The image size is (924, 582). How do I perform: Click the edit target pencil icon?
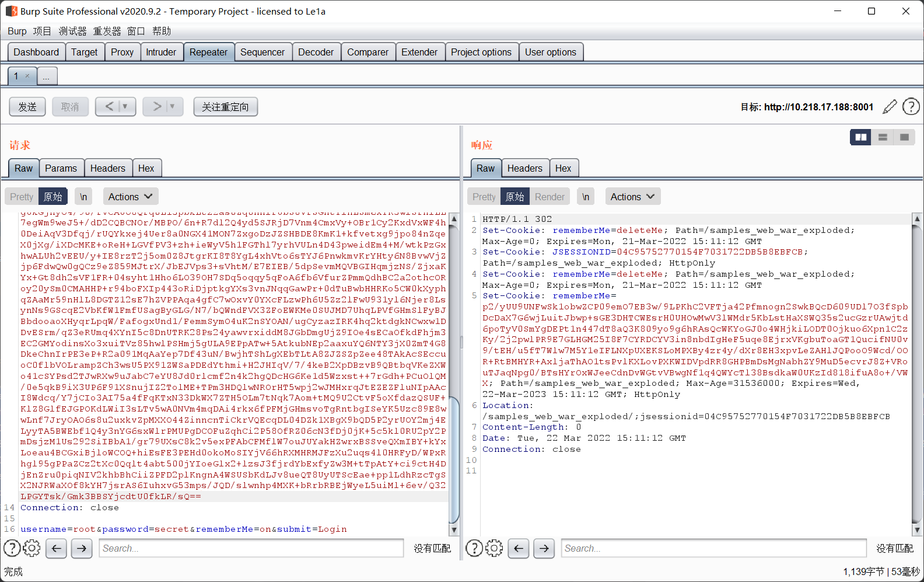tap(890, 107)
